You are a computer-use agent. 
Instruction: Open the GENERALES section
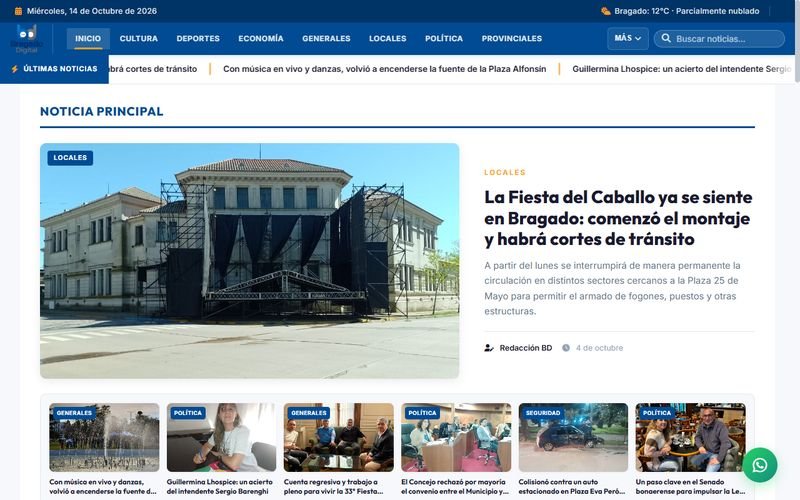point(326,38)
